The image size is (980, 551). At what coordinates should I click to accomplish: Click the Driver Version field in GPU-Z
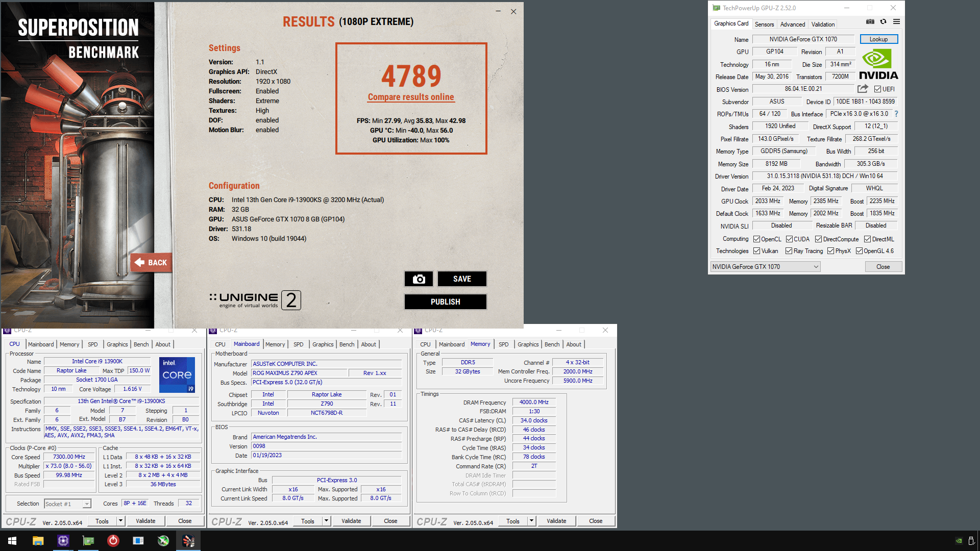click(825, 176)
